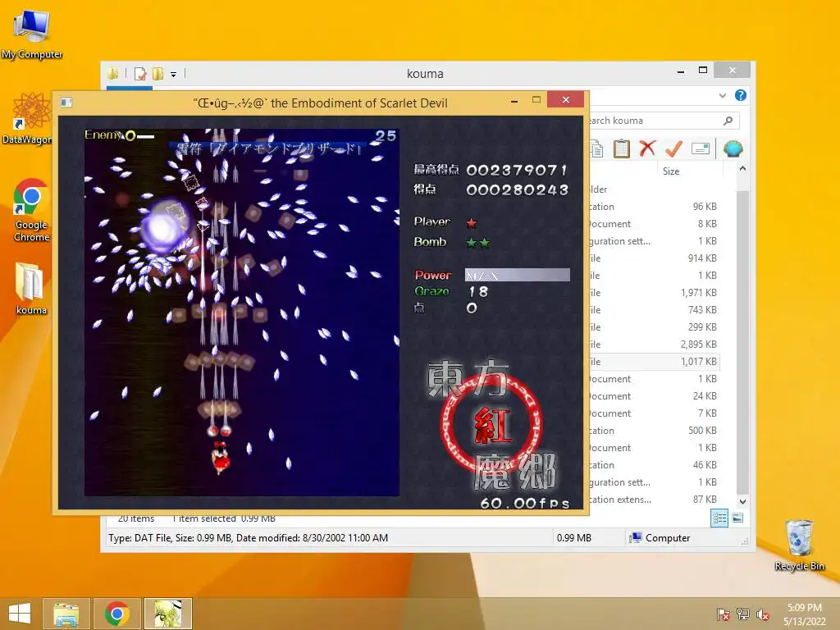Open File Explorer from the taskbar
Screen dimensions: 840x630
click(66, 614)
